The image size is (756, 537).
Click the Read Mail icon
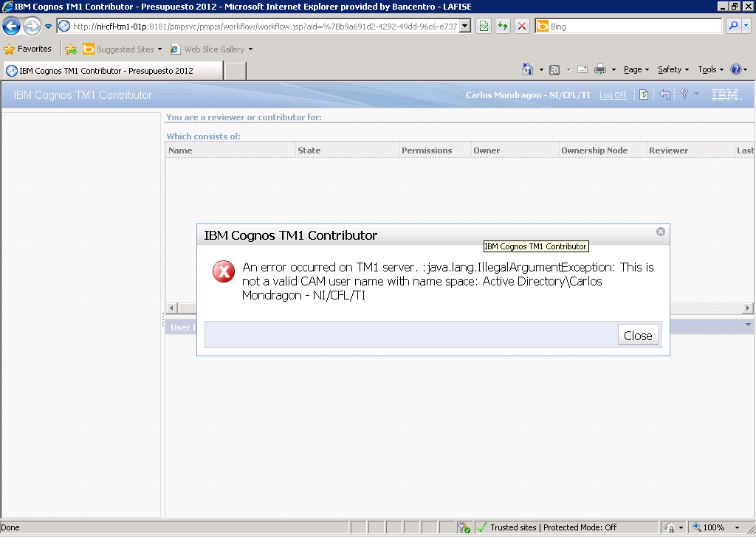(x=583, y=69)
